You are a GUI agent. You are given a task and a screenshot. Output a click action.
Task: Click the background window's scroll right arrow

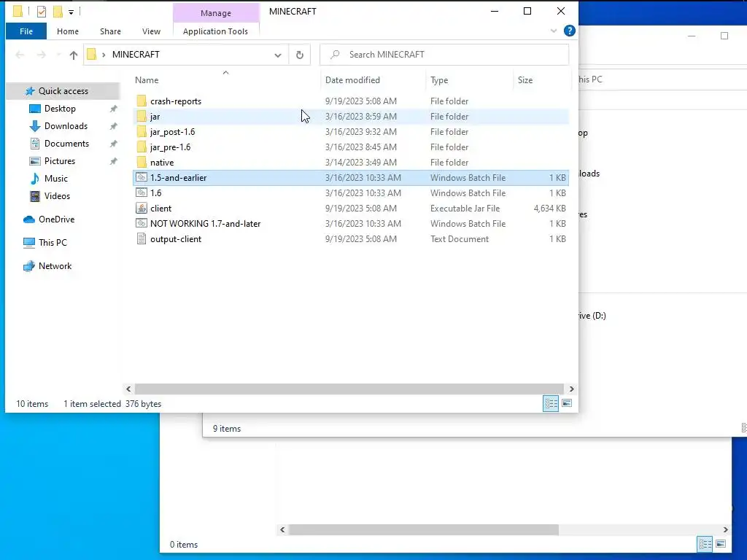[x=725, y=529]
